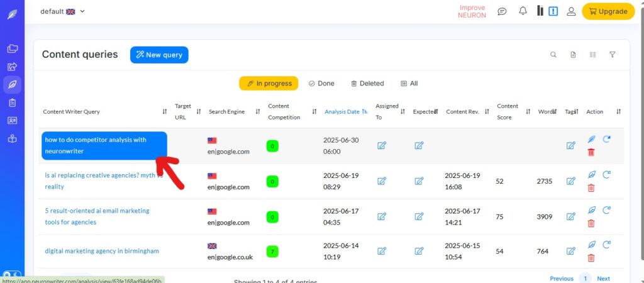This screenshot has width=644, height=283.
Task: Click word count 2735 cell
Action: point(545,181)
